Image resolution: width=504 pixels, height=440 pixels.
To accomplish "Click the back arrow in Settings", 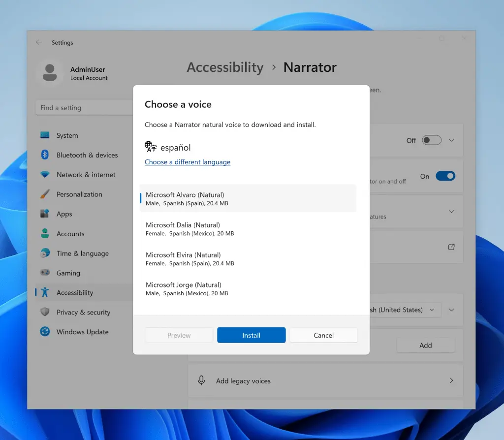I will tap(39, 43).
